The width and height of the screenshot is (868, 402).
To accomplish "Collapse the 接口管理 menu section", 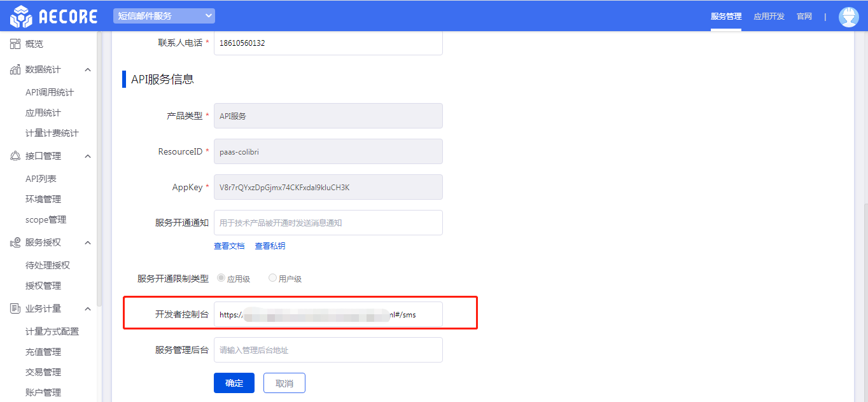I will click(88, 156).
